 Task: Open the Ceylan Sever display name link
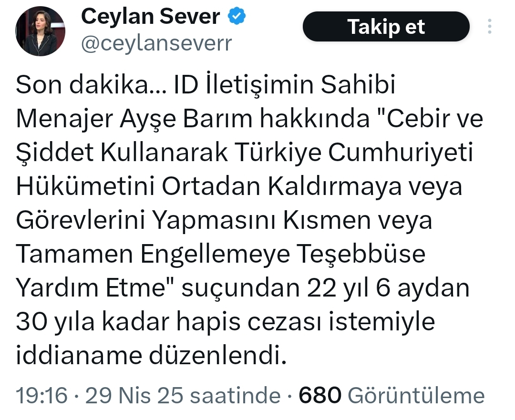(x=151, y=17)
